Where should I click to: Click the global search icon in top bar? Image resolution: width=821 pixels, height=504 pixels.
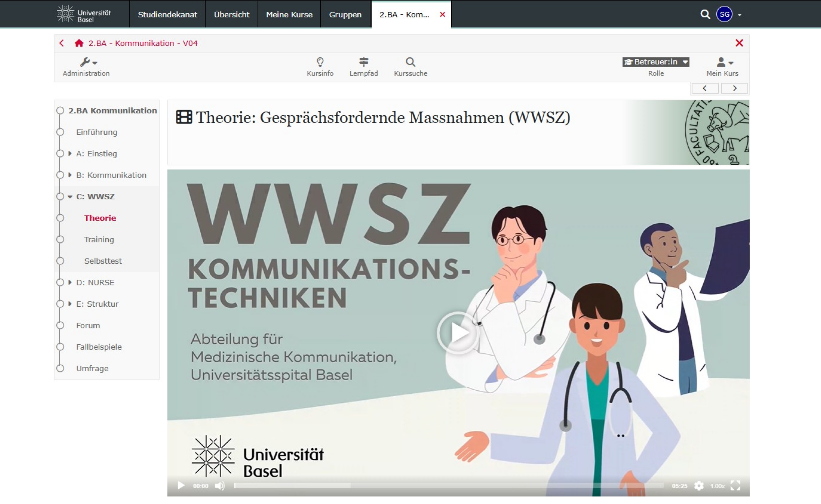[x=705, y=14]
